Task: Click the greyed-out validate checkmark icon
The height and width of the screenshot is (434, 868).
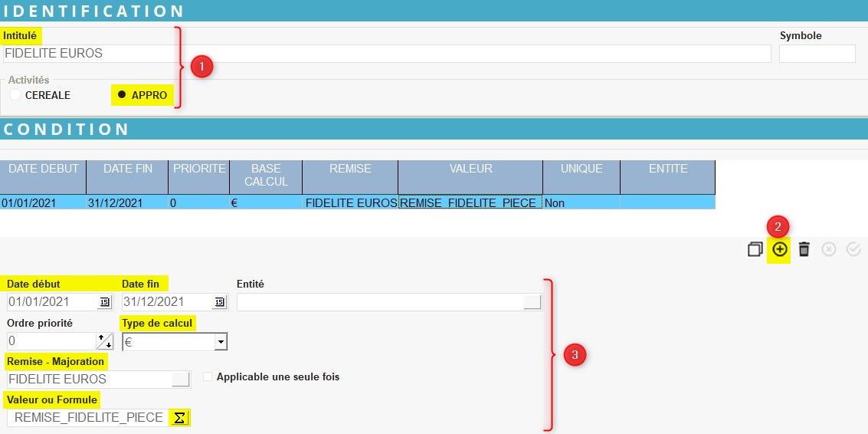Action: pyautogui.click(x=853, y=249)
